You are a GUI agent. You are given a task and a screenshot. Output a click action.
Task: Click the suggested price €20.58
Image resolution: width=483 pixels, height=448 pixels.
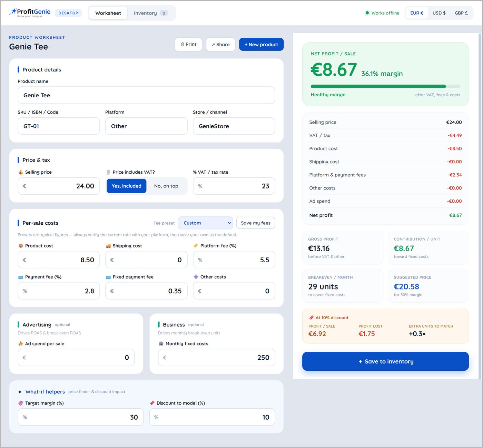coord(406,287)
